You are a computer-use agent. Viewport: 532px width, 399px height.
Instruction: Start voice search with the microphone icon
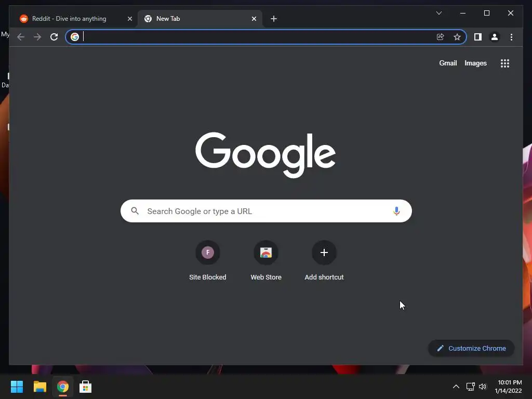pos(396,211)
